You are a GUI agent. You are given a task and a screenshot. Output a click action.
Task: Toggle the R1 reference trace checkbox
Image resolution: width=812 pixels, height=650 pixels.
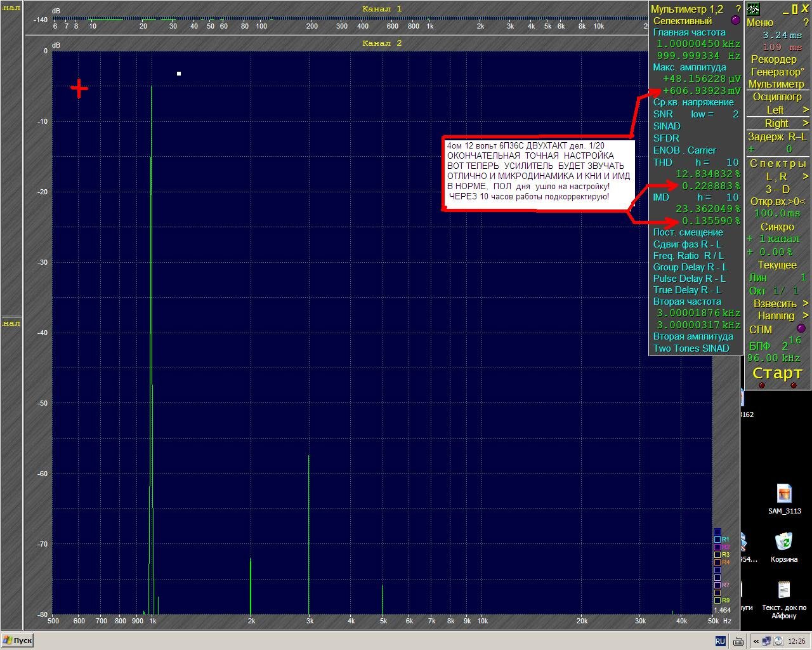(717, 540)
